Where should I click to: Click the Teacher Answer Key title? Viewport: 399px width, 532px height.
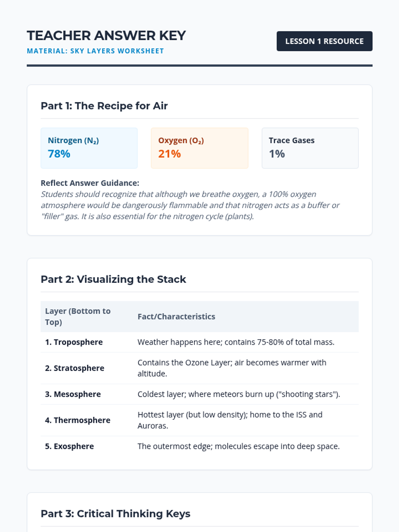106,36
